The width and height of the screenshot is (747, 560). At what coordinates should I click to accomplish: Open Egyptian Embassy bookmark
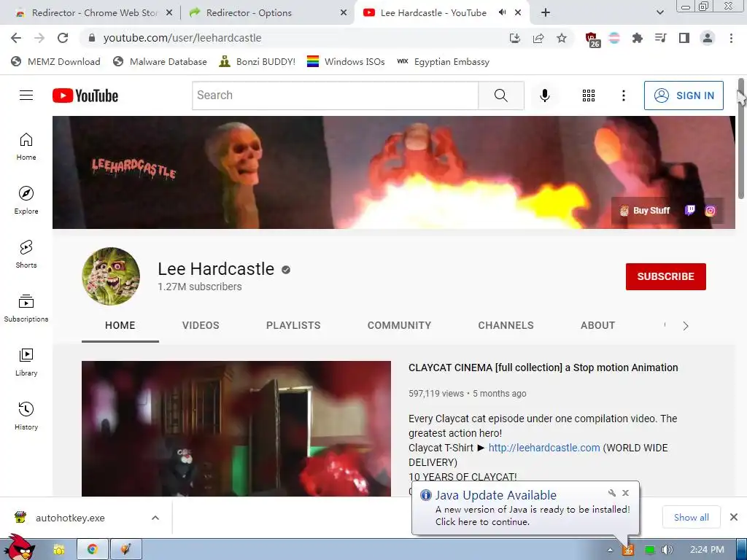[x=443, y=62]
